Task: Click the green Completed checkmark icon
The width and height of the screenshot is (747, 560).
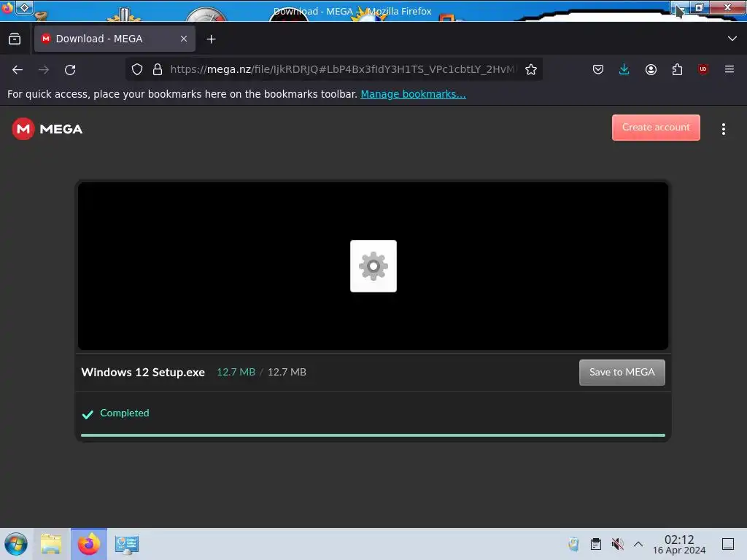Action: [88, 414]
